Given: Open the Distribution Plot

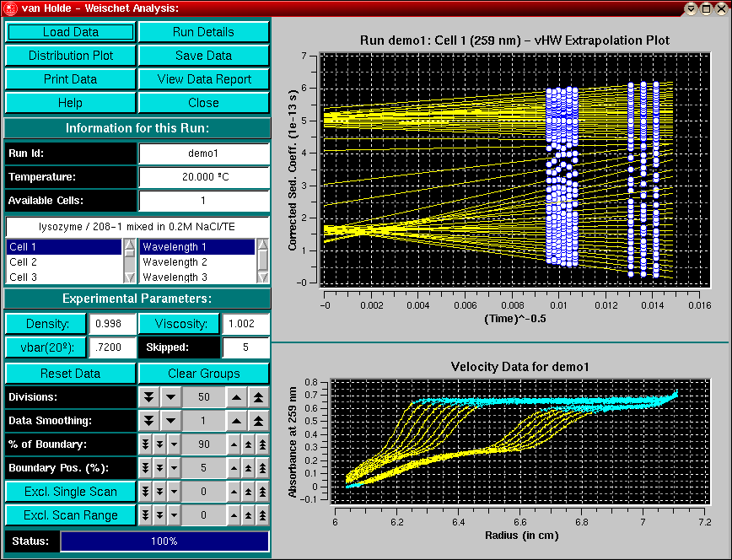Looking at the screenshot, I should (x=71, y=56).
